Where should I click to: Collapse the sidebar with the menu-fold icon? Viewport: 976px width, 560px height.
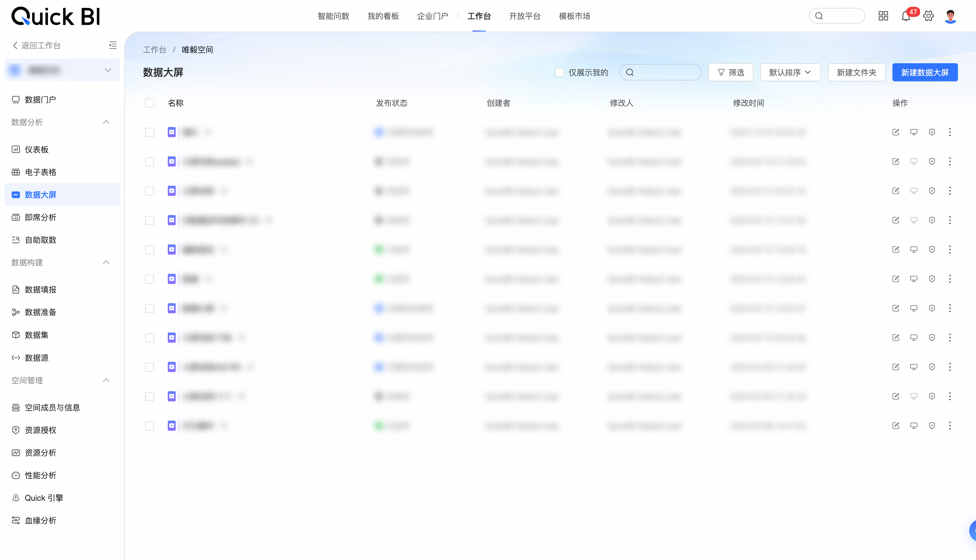tap(113, 45)
